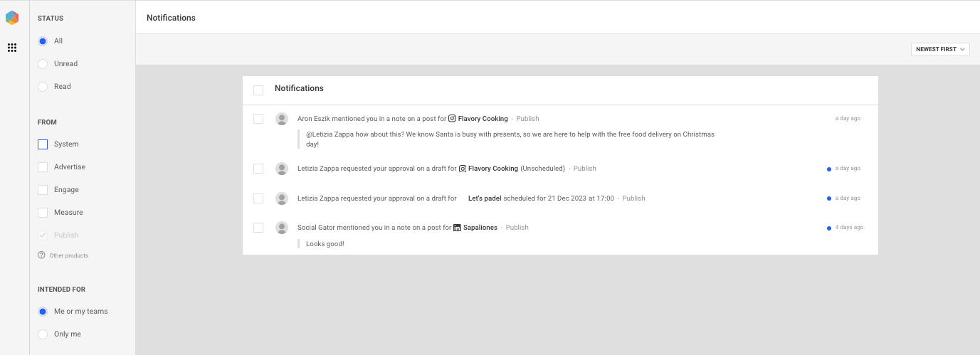Tick the Engage filter checkbox
Viewport: 980px width, 355px height.
[x=43, y=190]
